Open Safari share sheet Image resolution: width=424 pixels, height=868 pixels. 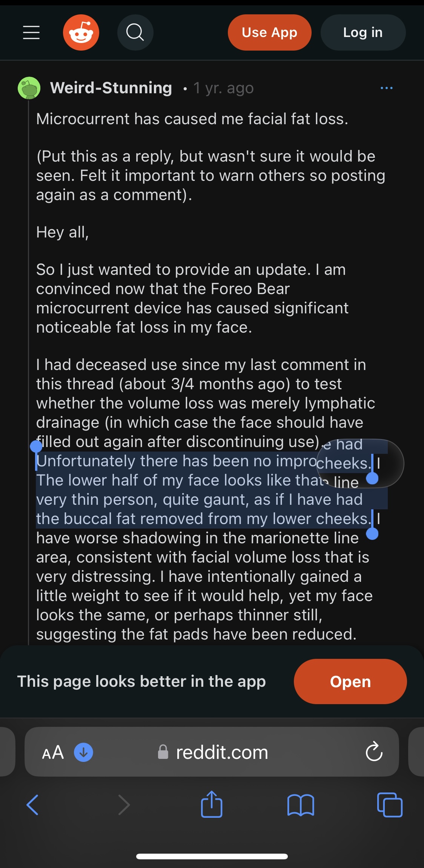click(x=212, y=804)
